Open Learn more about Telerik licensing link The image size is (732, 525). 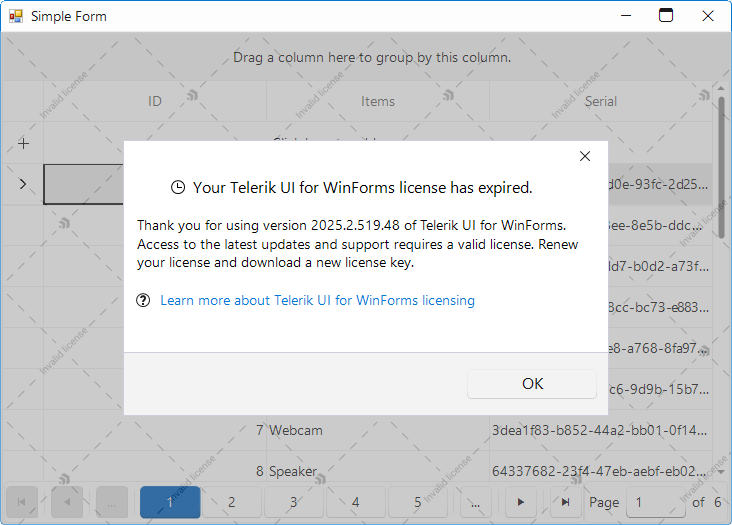(317, 300)
